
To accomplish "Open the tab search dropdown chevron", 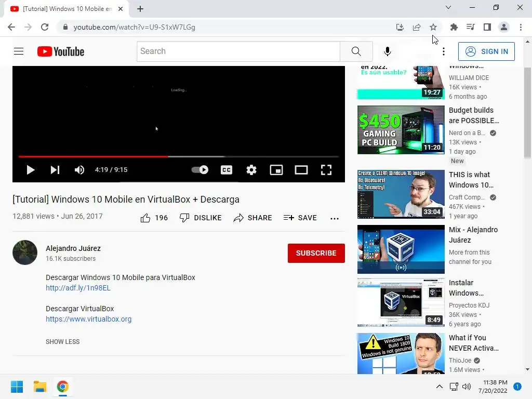I will click(448, 7).
